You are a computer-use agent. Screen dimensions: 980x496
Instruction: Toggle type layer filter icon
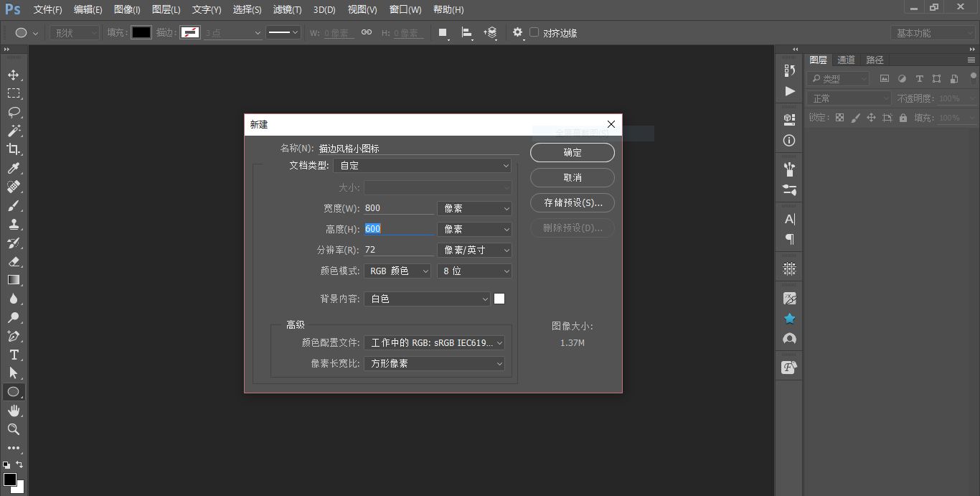[x=919, y=79]
